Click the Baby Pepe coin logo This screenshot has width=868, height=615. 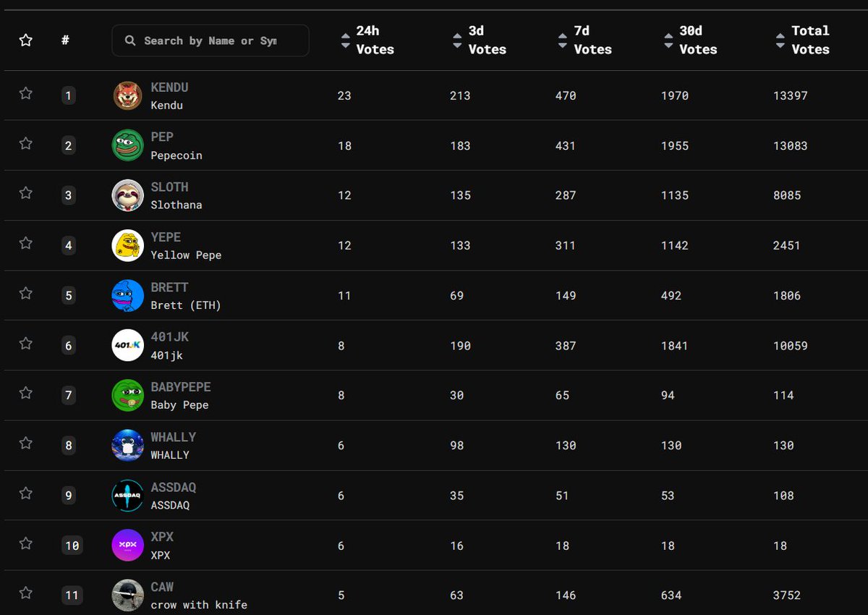tap(127, 395)
